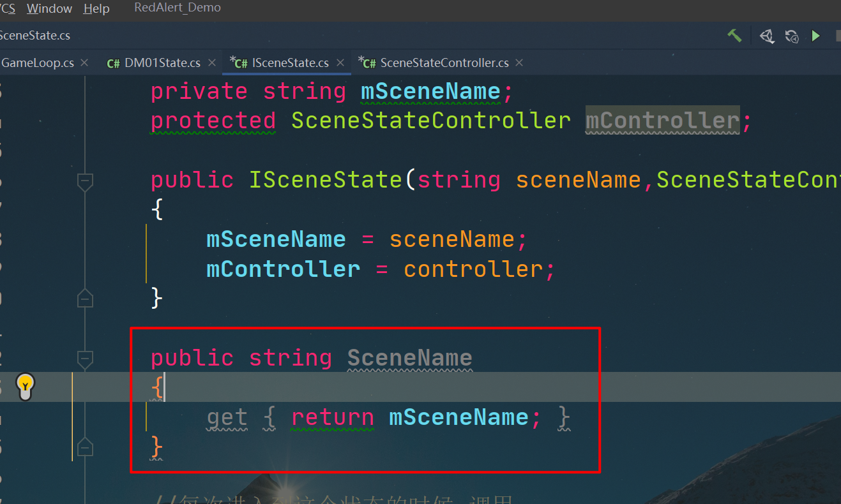Switch to the DM01State.cs tab

162,63
